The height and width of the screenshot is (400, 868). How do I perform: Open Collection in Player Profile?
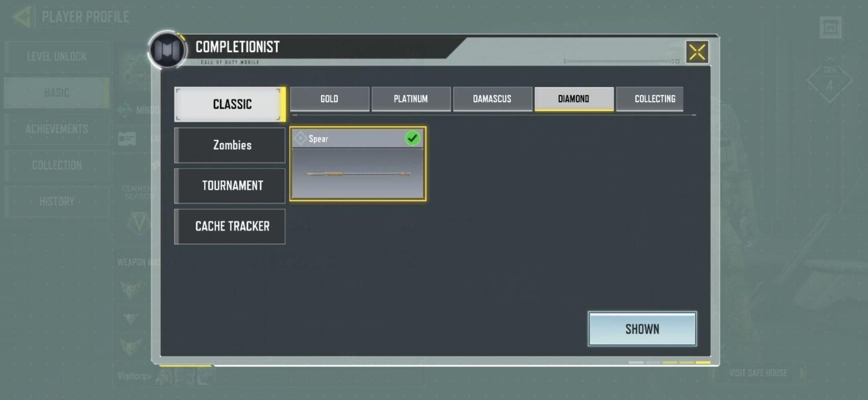point(57,165)
